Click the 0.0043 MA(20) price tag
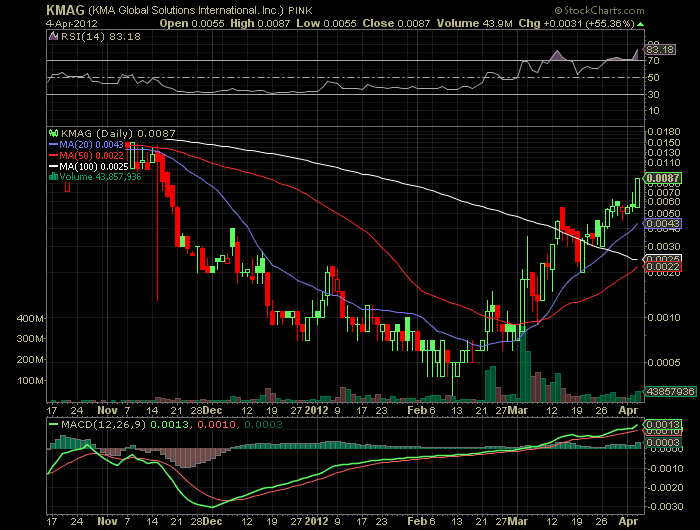This screenshot has width=700, height=530. coord(663,224)
